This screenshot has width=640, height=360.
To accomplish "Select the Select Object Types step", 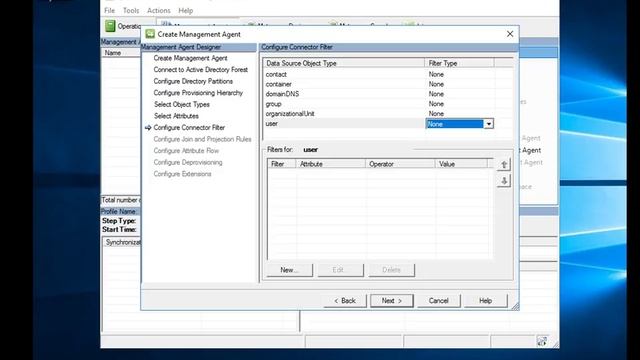I will click(182, 104).
